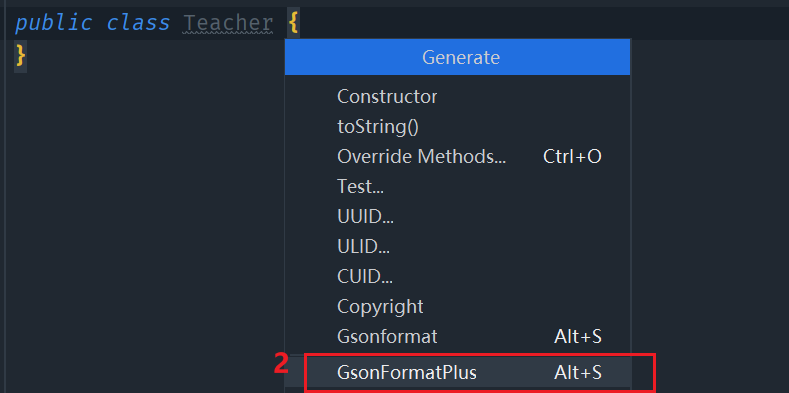Screen dimensions: 789x393
Task: Choose Copyright in the Generate list
Action: [457, 306]
